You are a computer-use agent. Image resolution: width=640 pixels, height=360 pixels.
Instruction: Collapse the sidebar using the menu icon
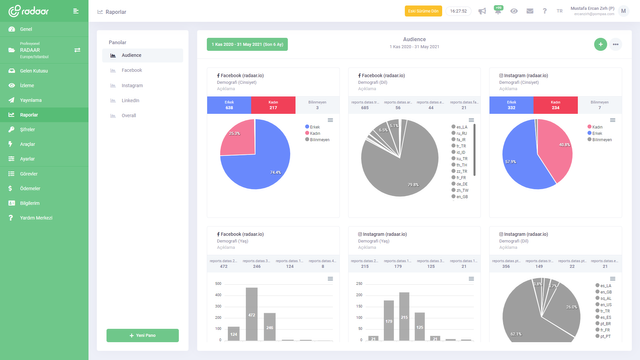pos(76,11)
